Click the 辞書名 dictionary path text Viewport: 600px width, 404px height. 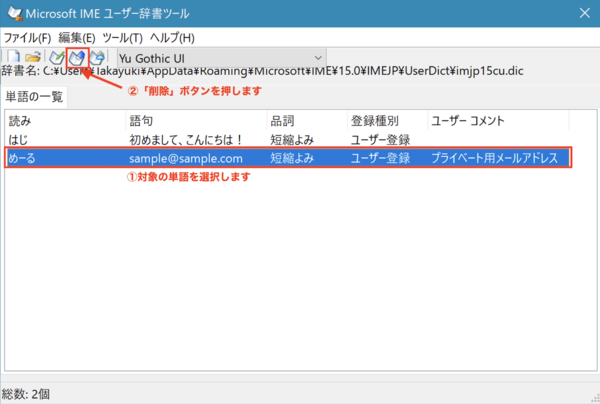[x=262, y=71]
